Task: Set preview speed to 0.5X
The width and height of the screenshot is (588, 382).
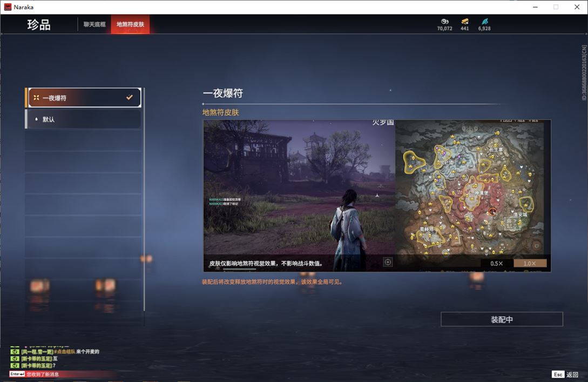Action: click(x=497, y=264)
